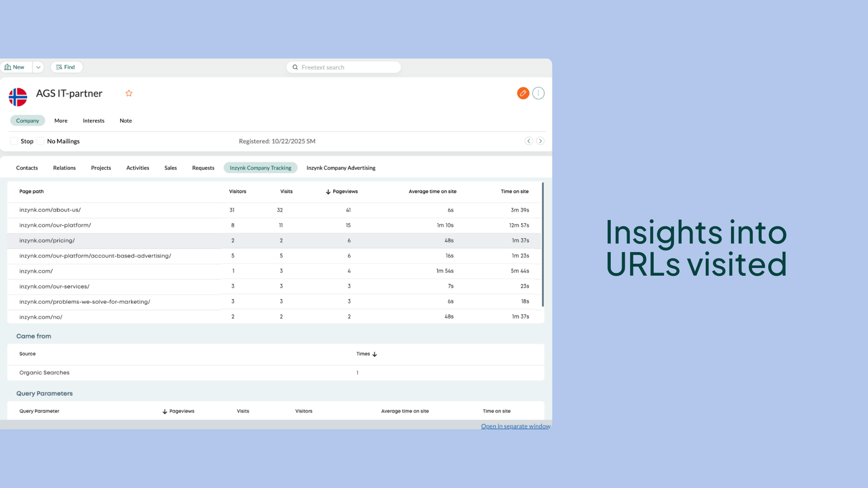Click the Find button
The height and width of the screenshot is (488, 868).
[66, 67]
